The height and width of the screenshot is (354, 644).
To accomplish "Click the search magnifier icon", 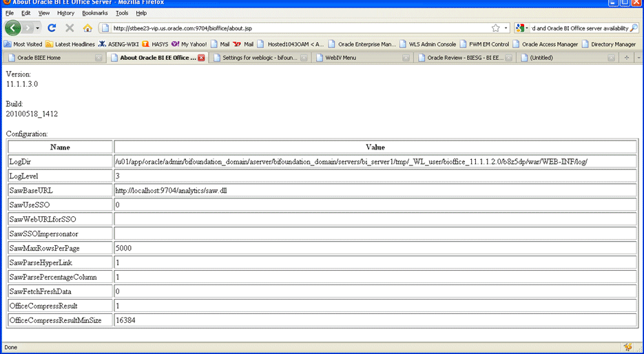I will [x=634, y=28].
